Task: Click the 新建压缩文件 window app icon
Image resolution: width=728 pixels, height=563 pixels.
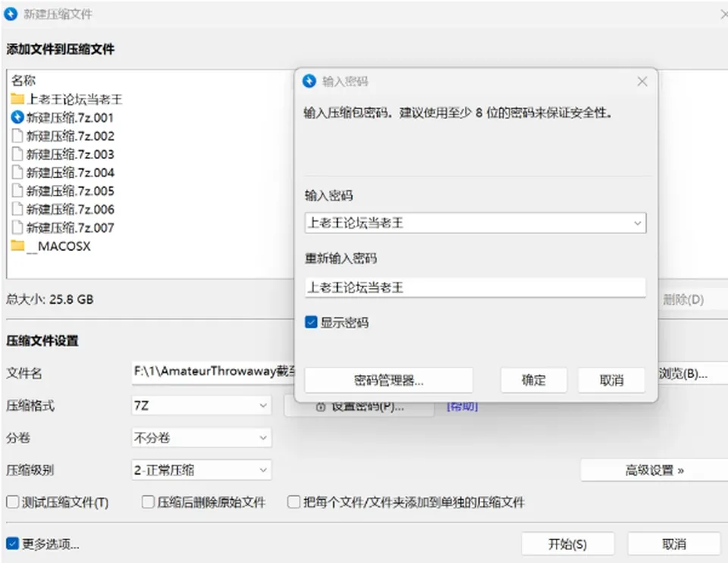Action: [11, 14]
